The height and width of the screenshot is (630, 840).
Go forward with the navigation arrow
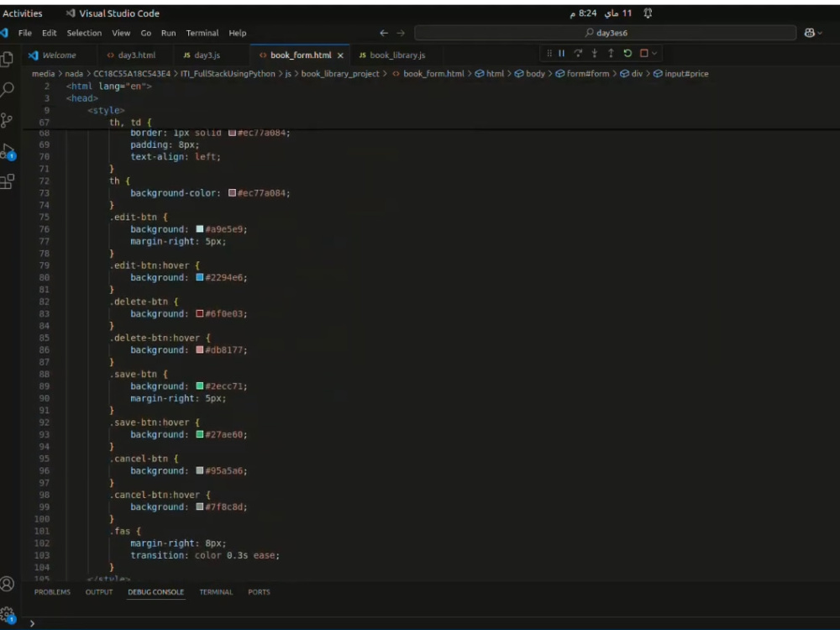coord(401,33)
